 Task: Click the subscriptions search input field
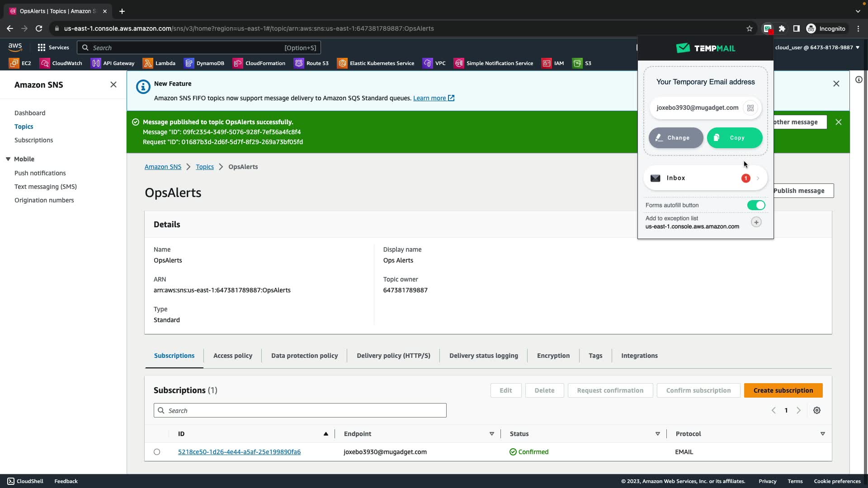(x=300, y=411)
